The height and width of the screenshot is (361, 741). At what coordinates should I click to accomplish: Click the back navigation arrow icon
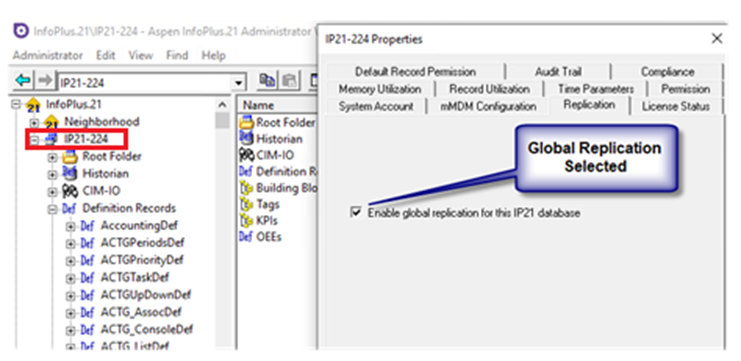(22, 81)
